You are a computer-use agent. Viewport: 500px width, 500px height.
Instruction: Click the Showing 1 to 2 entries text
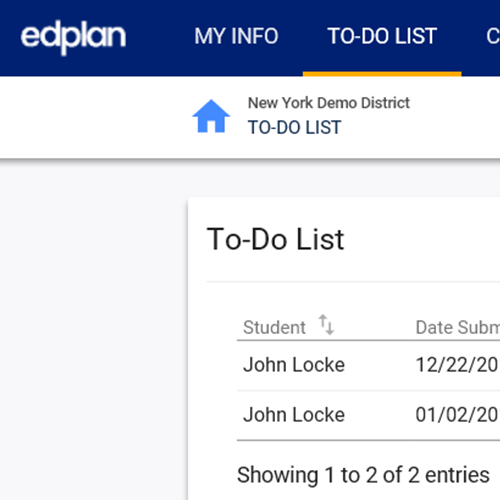(363, 475)
